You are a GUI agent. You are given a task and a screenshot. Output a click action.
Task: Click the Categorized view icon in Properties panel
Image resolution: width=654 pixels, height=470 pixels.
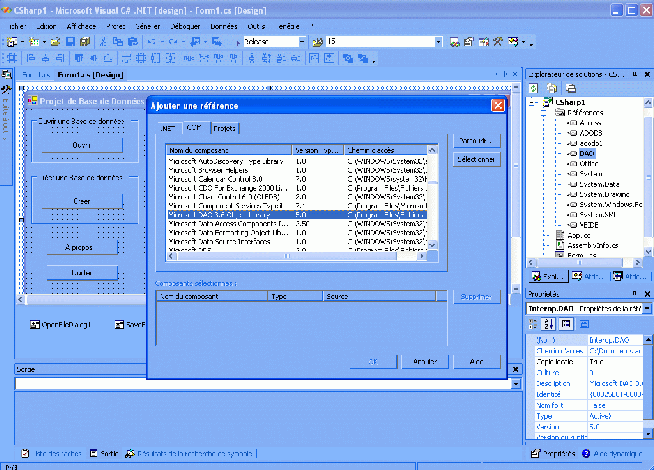tap(533, 324)
